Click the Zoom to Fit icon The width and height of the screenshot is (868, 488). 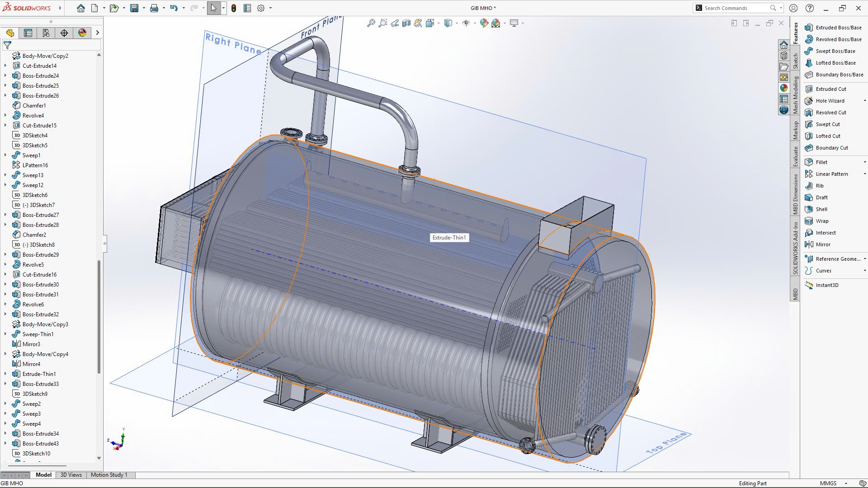371,23
